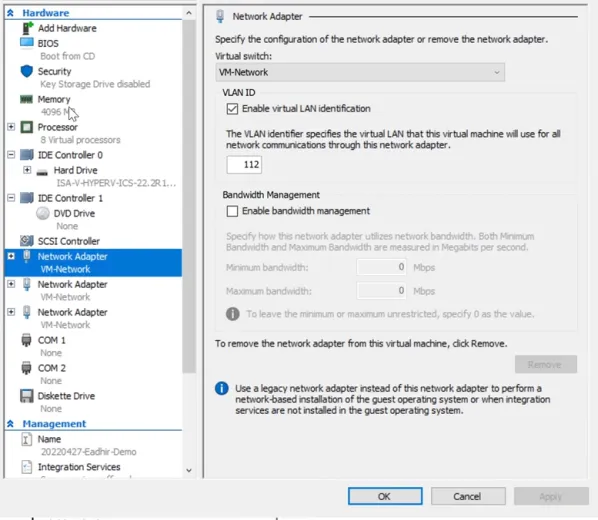The image size is (598, 520).
Task: Expand the Processor tree node
Action: 11,127
